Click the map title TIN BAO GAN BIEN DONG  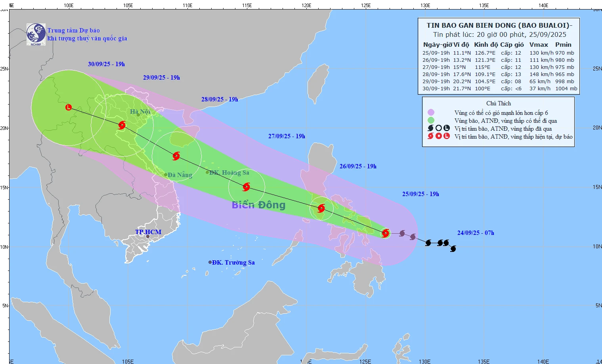click(x=499, y=25)
